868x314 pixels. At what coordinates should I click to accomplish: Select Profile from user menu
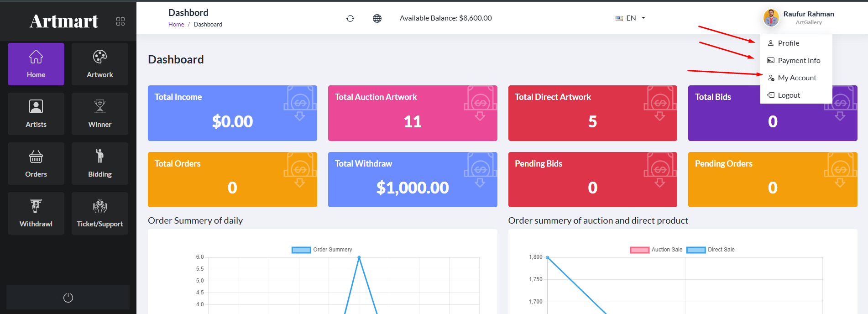click(788, 43)
